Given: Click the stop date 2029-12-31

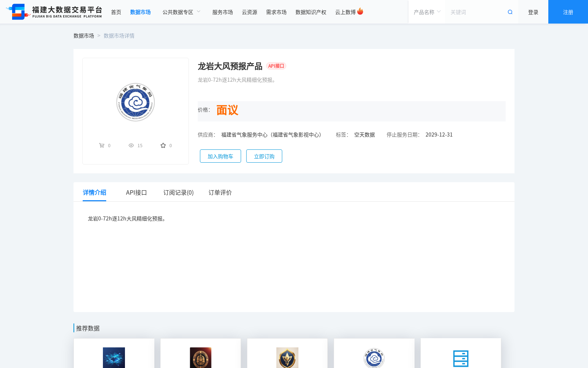Looking at the screenshot, I should 439,135.
